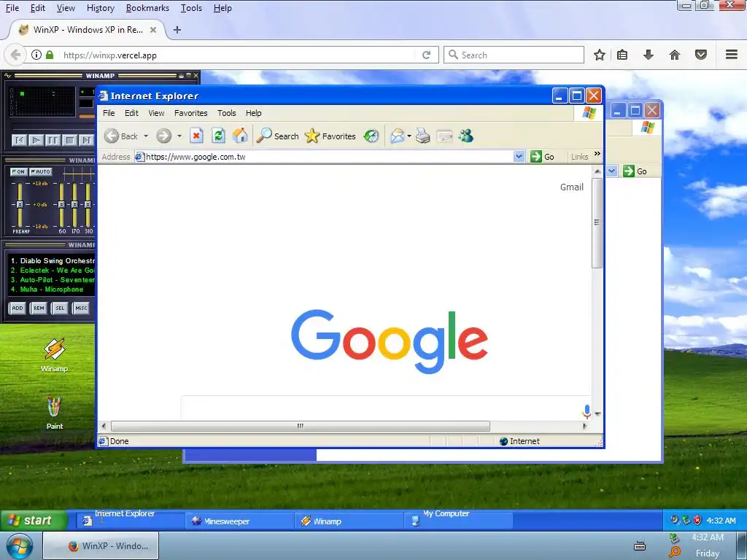Viewport: 747px width, 560px height.
Task: Click the Firefox Pocket icon
Action: click(x=701, y=55)
